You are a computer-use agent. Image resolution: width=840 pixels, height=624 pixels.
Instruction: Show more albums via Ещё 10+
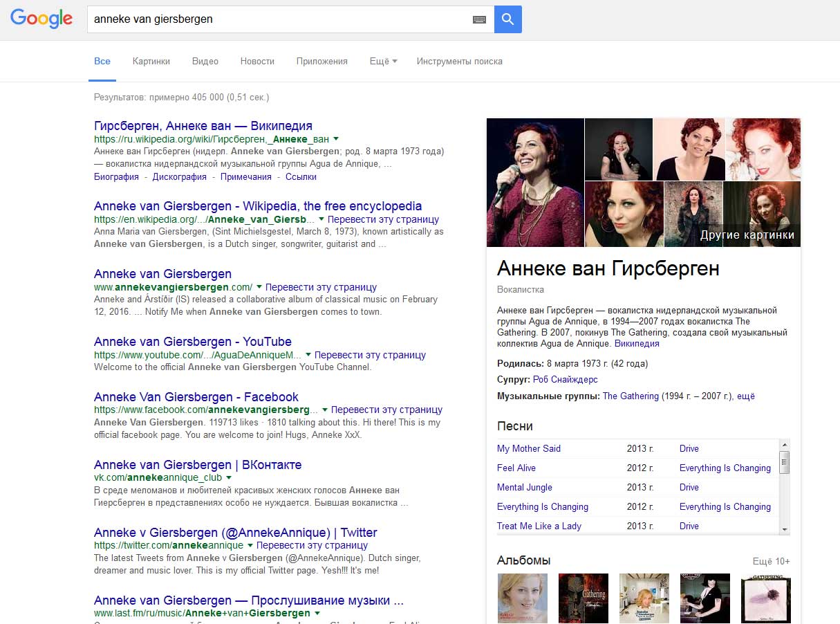point(772,561)
